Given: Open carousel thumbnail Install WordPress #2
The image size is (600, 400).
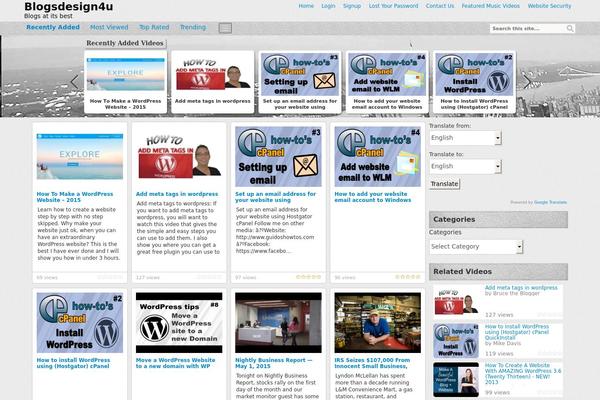Looking at the screenshot, I should coord(474,74).
